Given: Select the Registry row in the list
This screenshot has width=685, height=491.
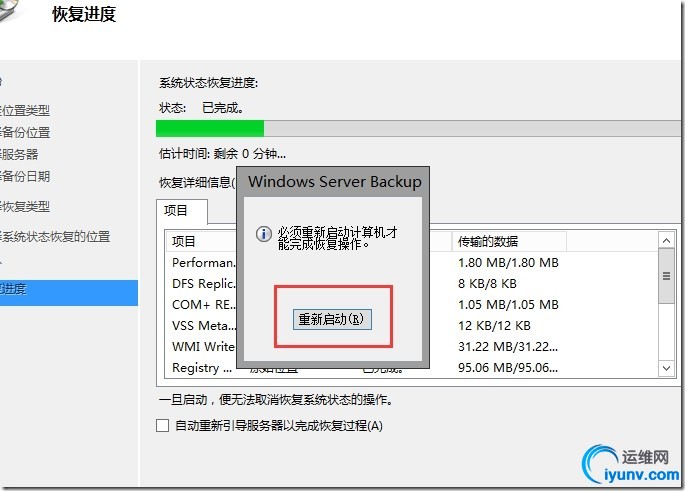Looking at the screenshot, I should click(x=196, y=367).
